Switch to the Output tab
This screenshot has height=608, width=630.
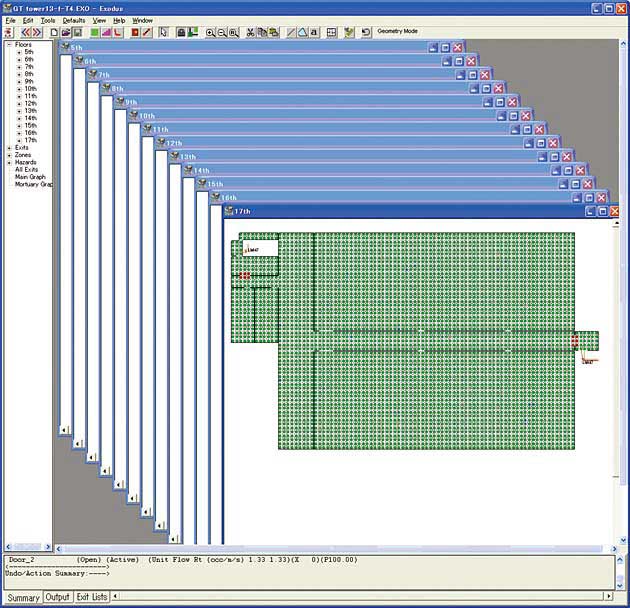(57, 597)
